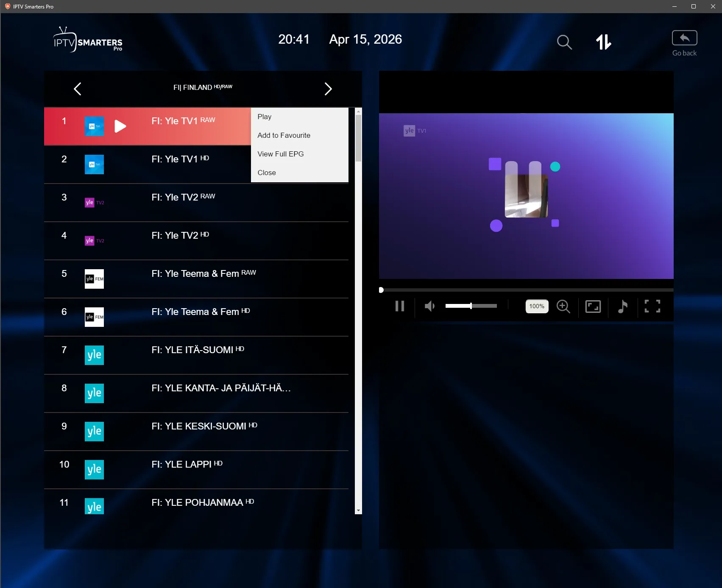722x588 pixels.
Task: Open FI: Yle Teema & Fem HD
Action: (x=196, y=317)
